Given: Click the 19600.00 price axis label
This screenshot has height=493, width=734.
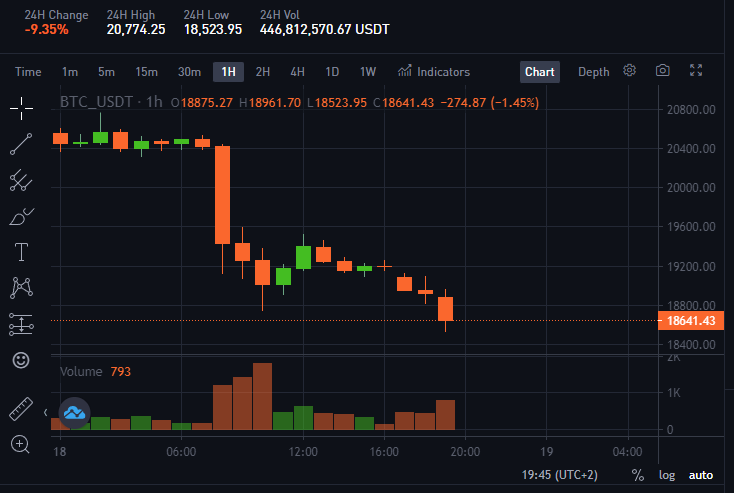Looking at the screenshot, I should (x=691, y=227).
